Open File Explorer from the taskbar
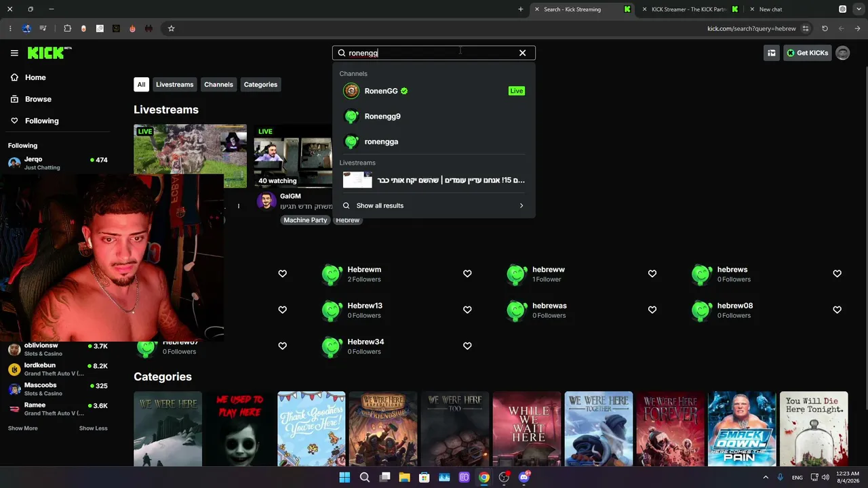Screen dimensions: 868x488 point(404,477)
